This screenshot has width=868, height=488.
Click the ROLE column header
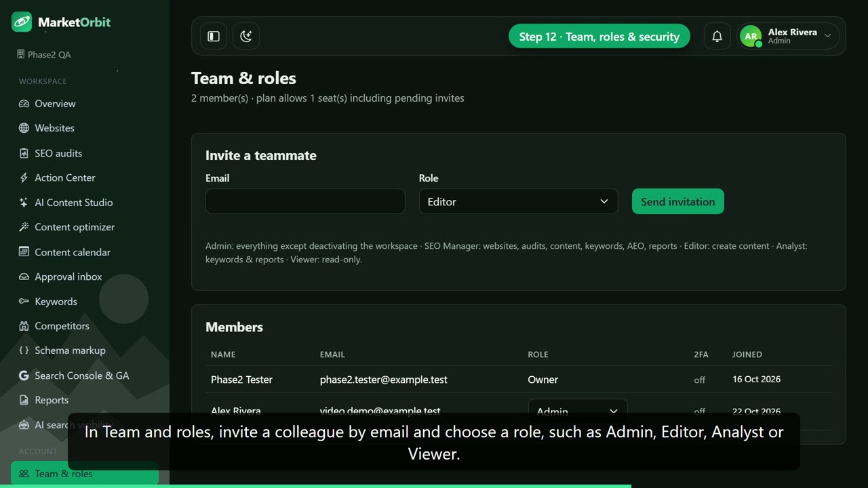(x=538, y=354)
